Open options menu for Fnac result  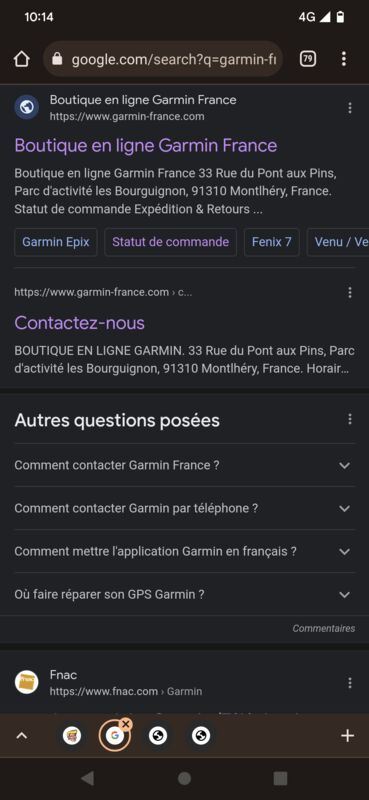[x=350, y=683]
